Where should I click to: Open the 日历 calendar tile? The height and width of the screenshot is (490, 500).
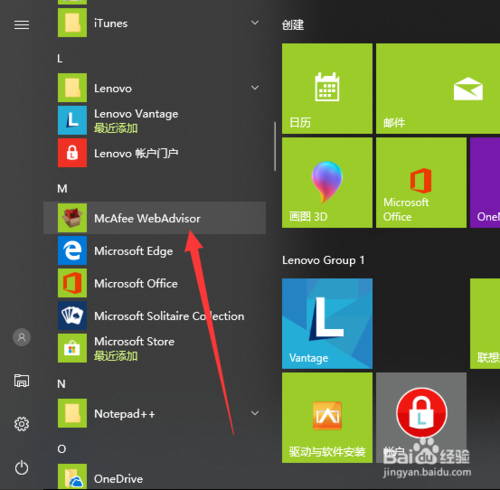327,88
